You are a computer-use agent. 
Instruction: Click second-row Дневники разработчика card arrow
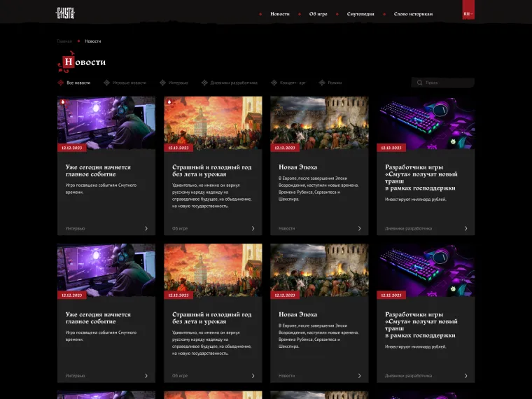(x=465, y=376)
